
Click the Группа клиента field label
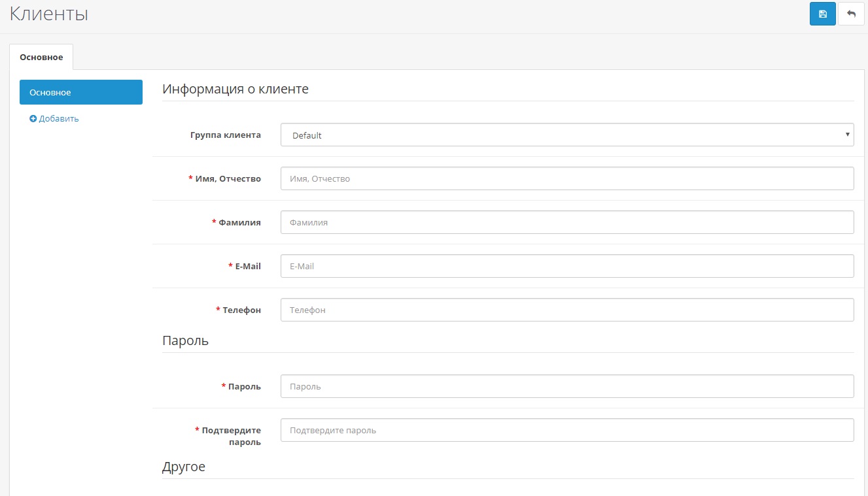pos(225,135)
